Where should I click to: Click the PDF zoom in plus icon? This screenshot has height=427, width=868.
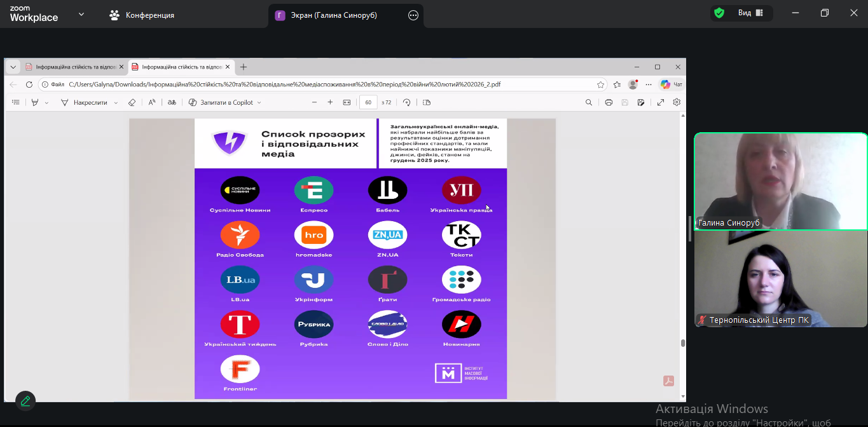[x=330, y=102]
